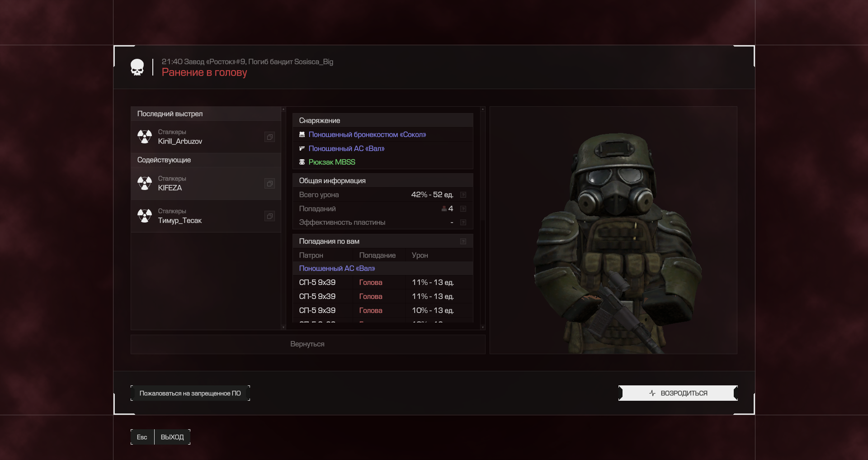The width and height of the screenshot is (868, 460).
Task: Click the scroll-up arrow of details panel
Action: click(483, 109)
